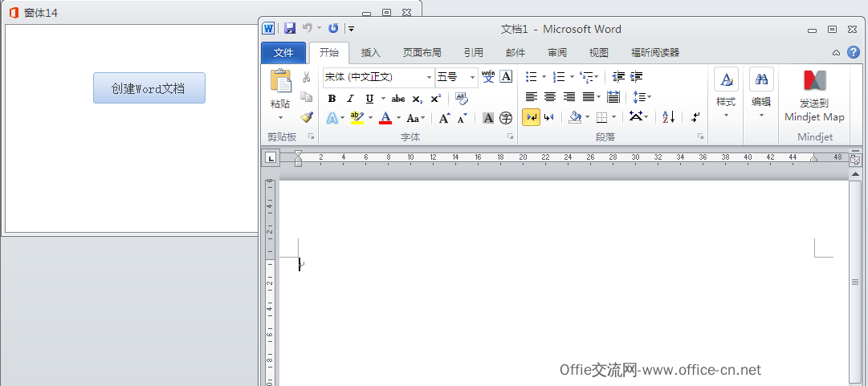Open the text effects dropdown arrow
The image size is (868, 386).
[x=343, y=118]
